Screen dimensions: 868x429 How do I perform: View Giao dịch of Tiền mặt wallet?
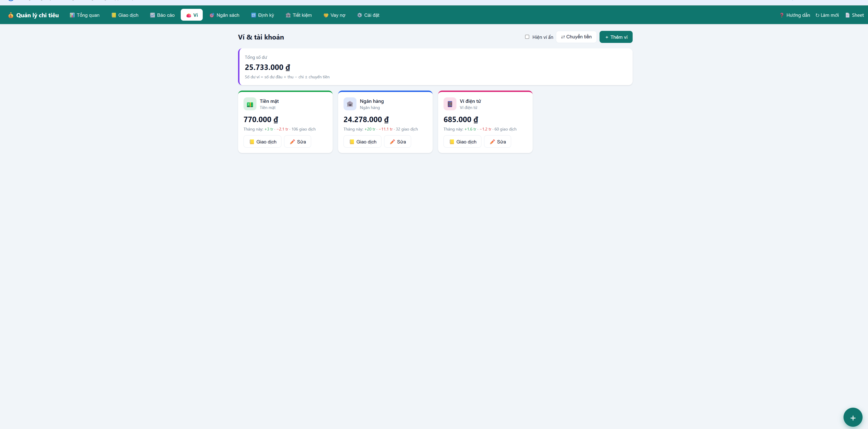[x=263, y=142]
